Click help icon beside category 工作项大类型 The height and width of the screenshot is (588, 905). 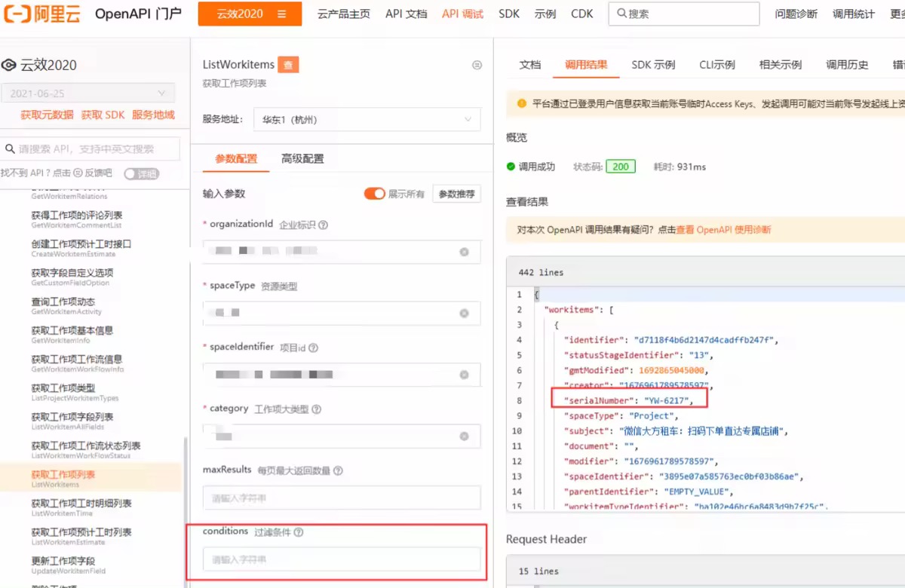[x=317, y=409]
